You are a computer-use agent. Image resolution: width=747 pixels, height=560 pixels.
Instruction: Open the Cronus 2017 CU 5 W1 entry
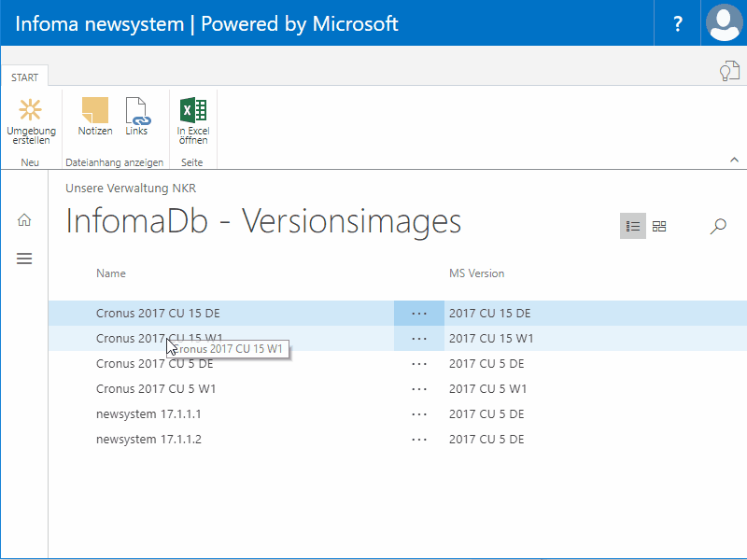tap(156, 389)
